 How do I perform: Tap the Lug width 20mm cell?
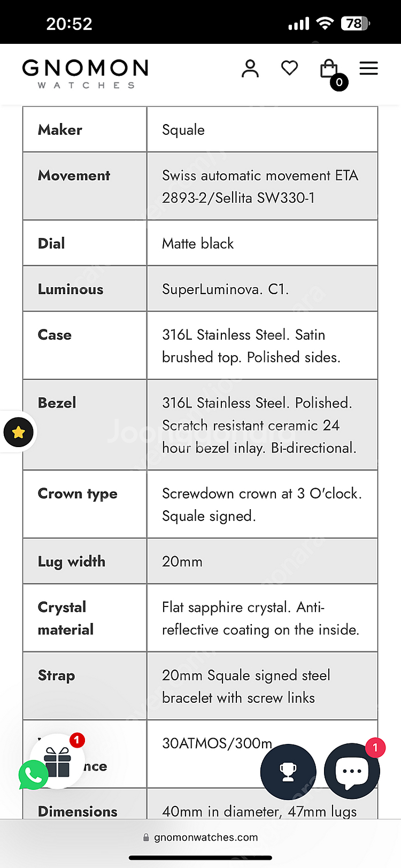click(262, 561)
